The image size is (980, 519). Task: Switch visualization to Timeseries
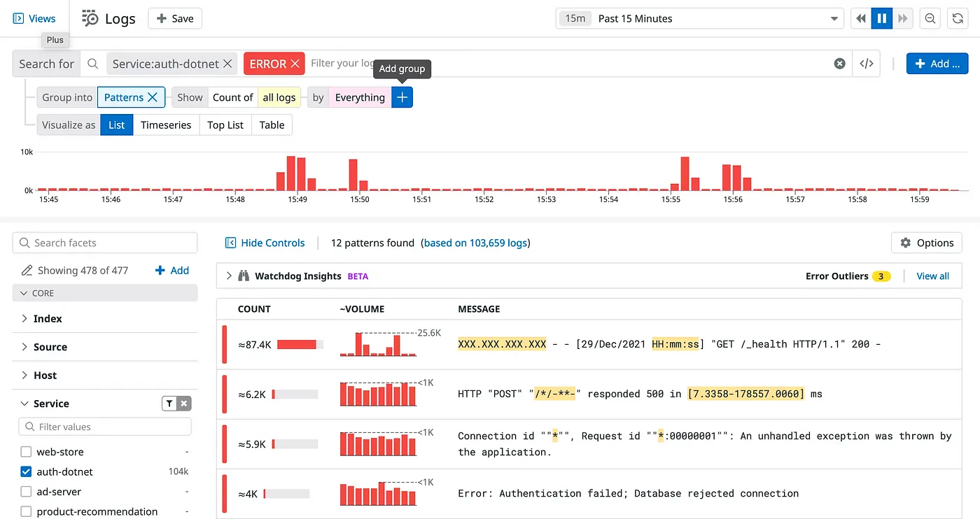point(166,125)
